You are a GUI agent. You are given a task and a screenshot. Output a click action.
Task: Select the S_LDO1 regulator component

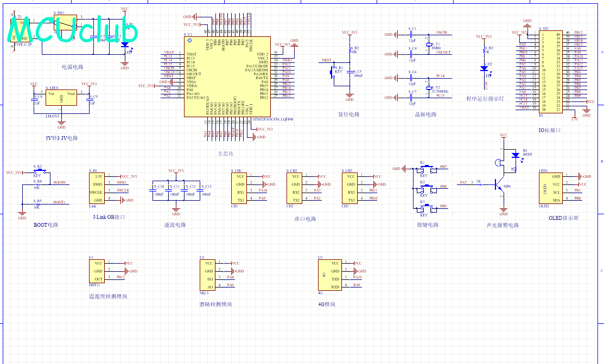[x=61, y=98]
